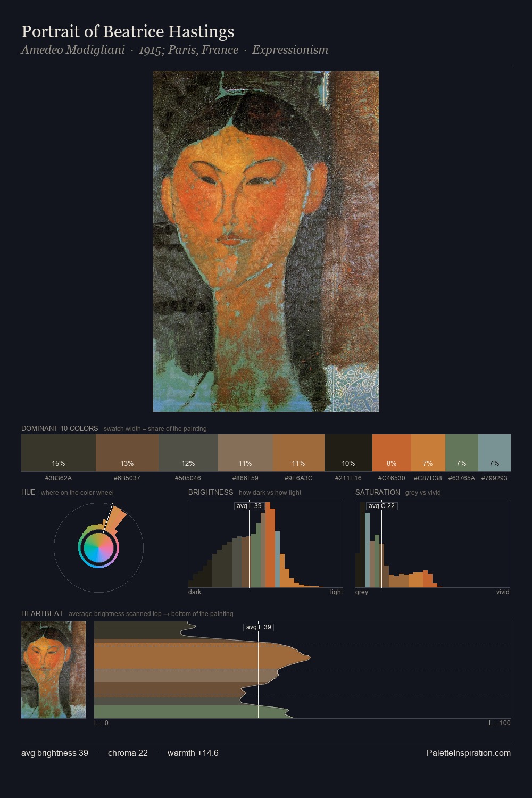Select the #211E16 near-black swatch
The width and height of the screenshot is (532, 798).
(348, 453)
